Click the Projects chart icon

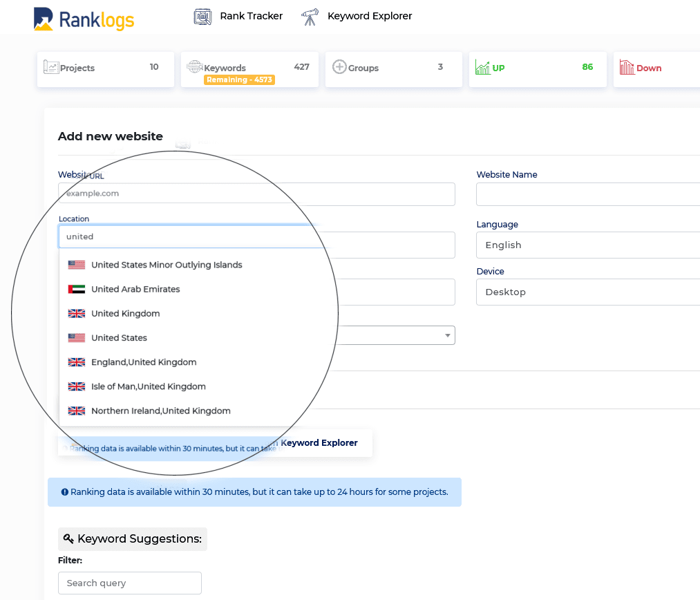[x=51, y=67]
